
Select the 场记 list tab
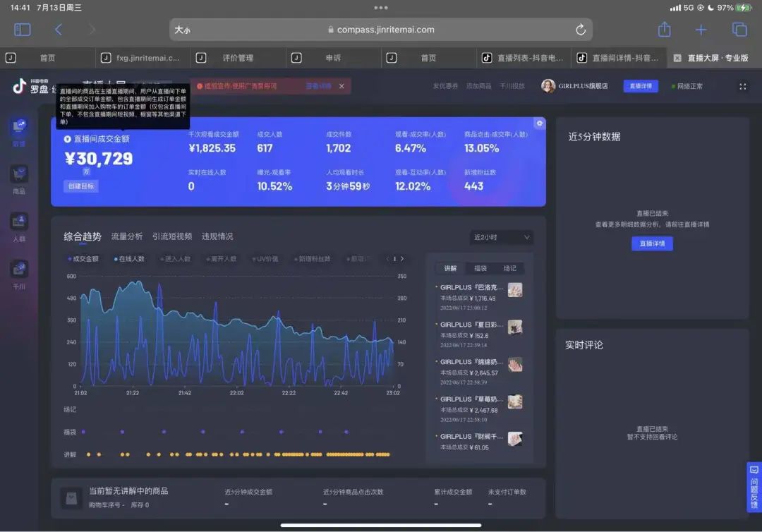pos(510,268)
